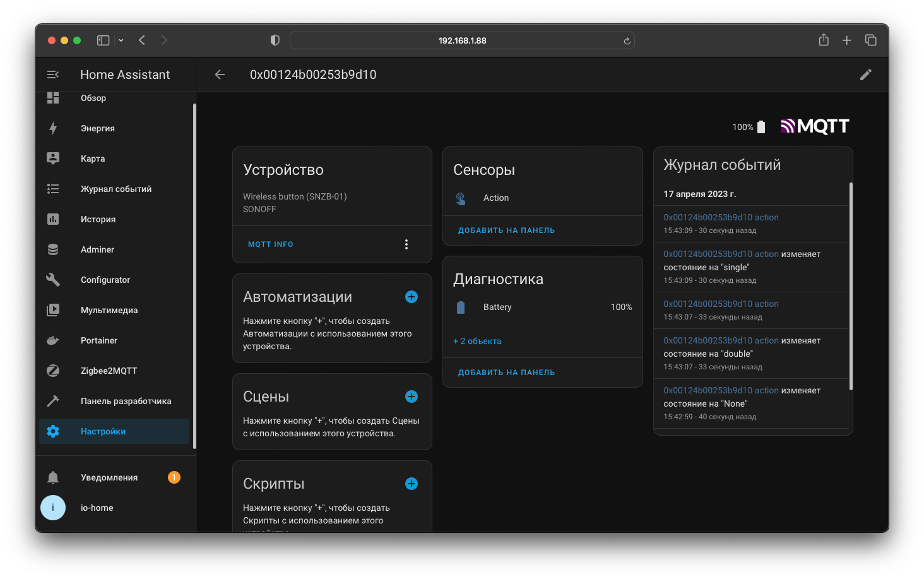Click the Action sensor gesture icon
Screen dimensions: 924x579
(x=461, y=198)
